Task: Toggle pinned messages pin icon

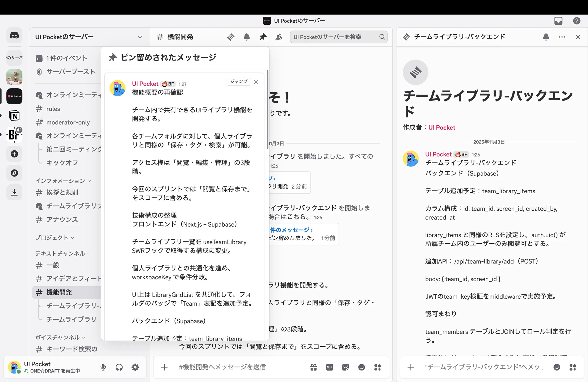Action: tap(263, 37)
